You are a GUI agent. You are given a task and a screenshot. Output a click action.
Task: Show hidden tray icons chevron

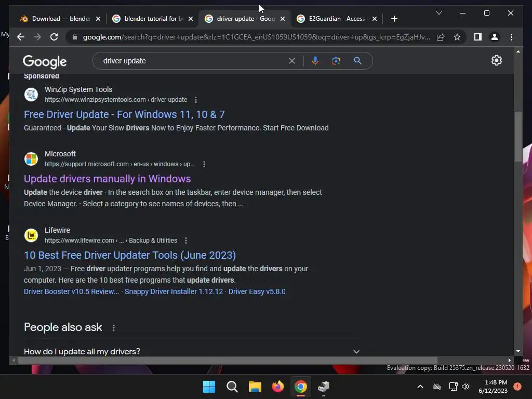420,387
